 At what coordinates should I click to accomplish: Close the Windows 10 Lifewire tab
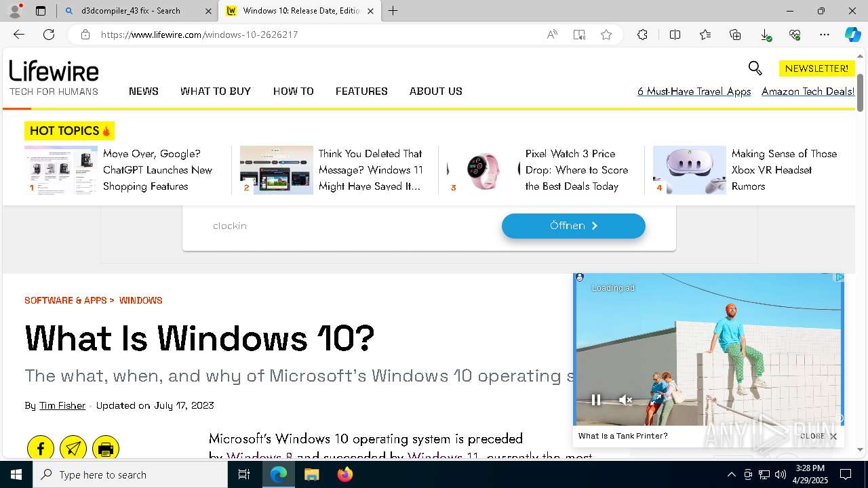pyautogui.click(x=370, y=11)
